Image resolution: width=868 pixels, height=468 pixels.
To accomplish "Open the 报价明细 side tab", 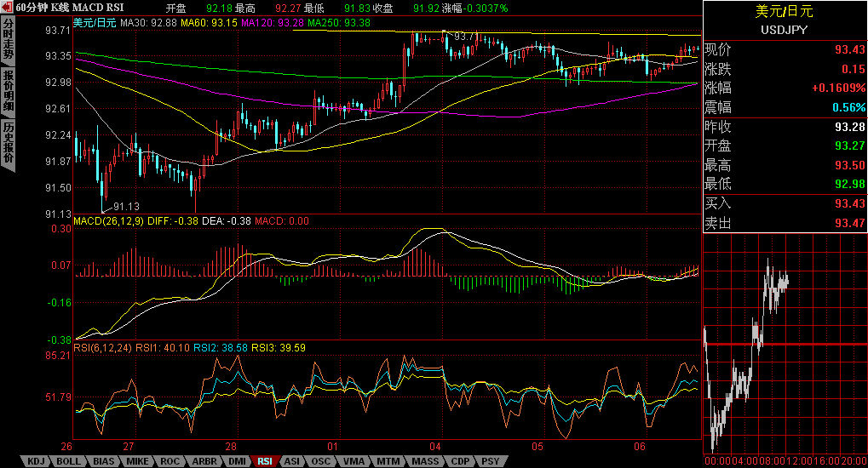I will tap(9, 91).
